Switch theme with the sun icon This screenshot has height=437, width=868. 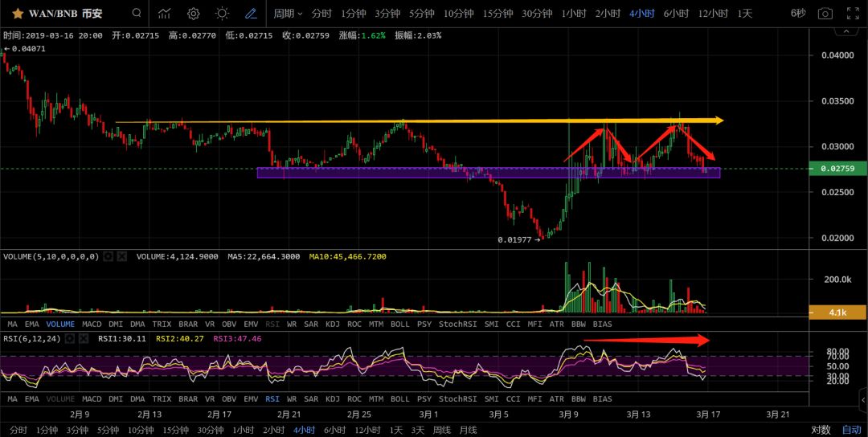coord(222,14)
